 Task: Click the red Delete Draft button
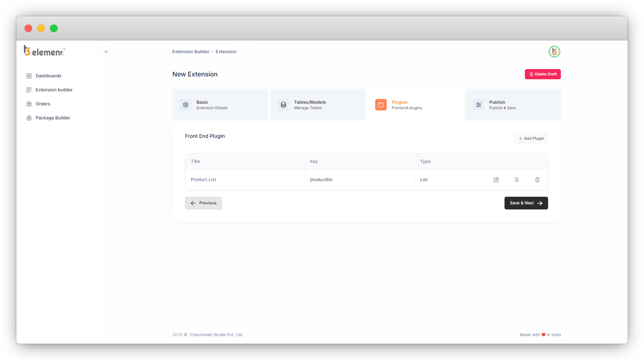(x=543, y=74)
